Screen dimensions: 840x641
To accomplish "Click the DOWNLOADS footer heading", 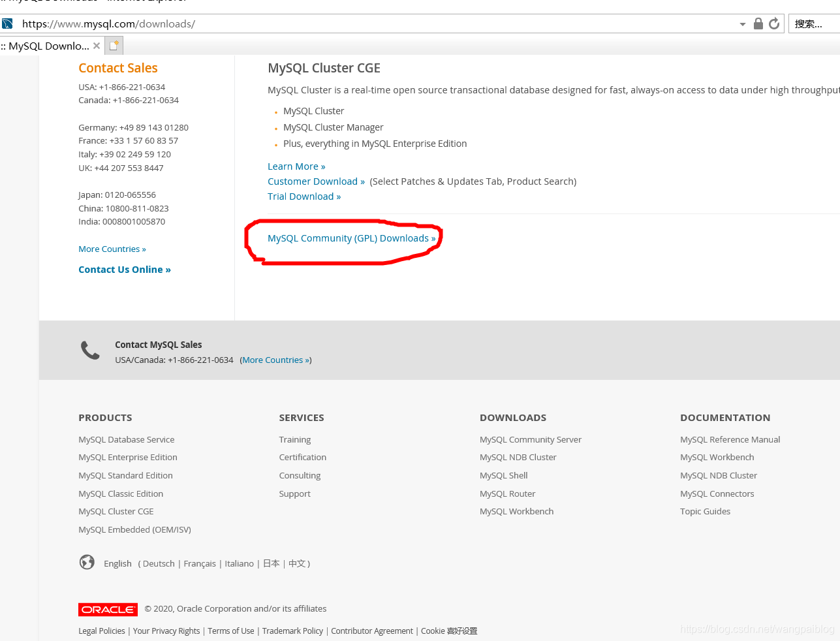I will coord(513,418).
